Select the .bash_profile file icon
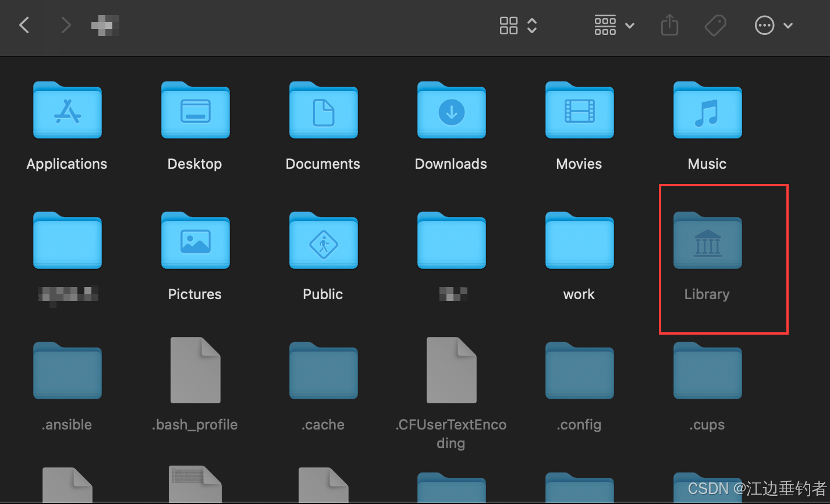Screen dimensions: 830x504 (196, 370)
